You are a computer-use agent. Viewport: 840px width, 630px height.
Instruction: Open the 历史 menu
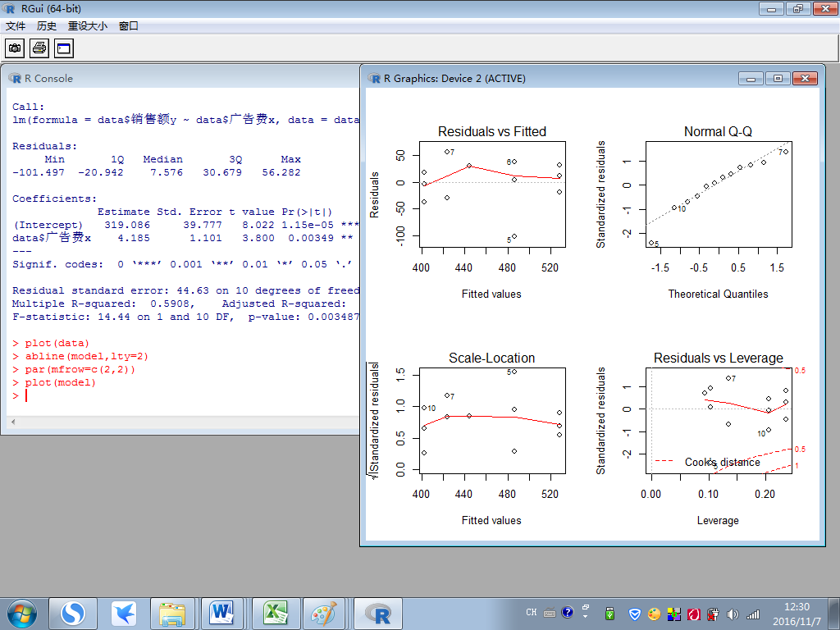(47, 25)
